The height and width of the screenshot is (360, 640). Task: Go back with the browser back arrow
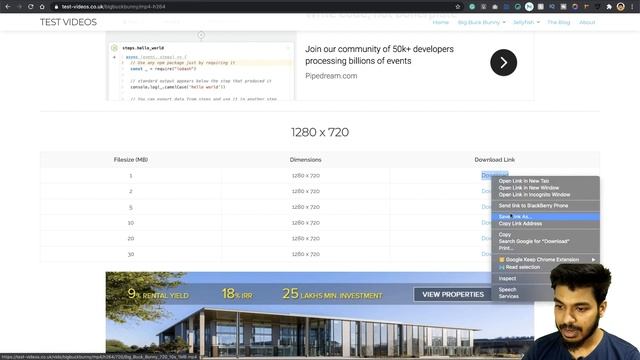tap(8, 7)
